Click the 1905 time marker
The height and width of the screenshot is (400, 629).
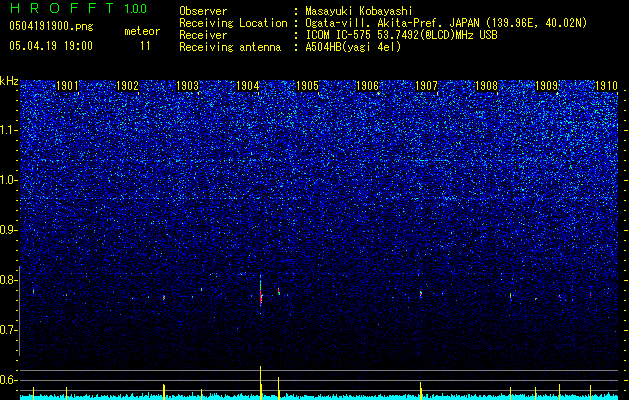(307, 85)
